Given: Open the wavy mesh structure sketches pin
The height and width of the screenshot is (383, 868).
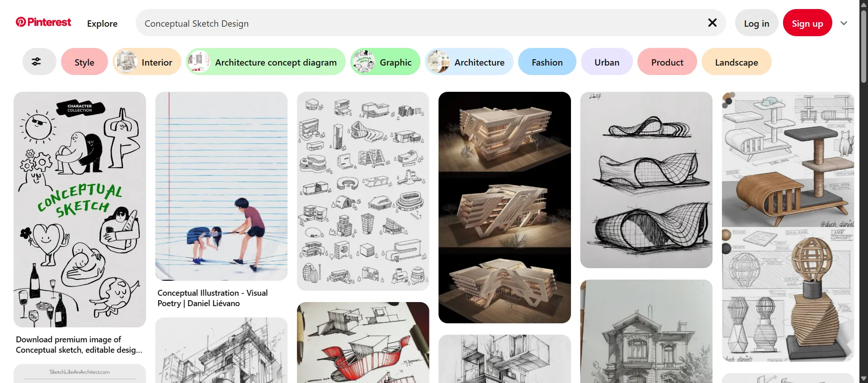Looking at the screenshot, I should (x=646, y=180).
